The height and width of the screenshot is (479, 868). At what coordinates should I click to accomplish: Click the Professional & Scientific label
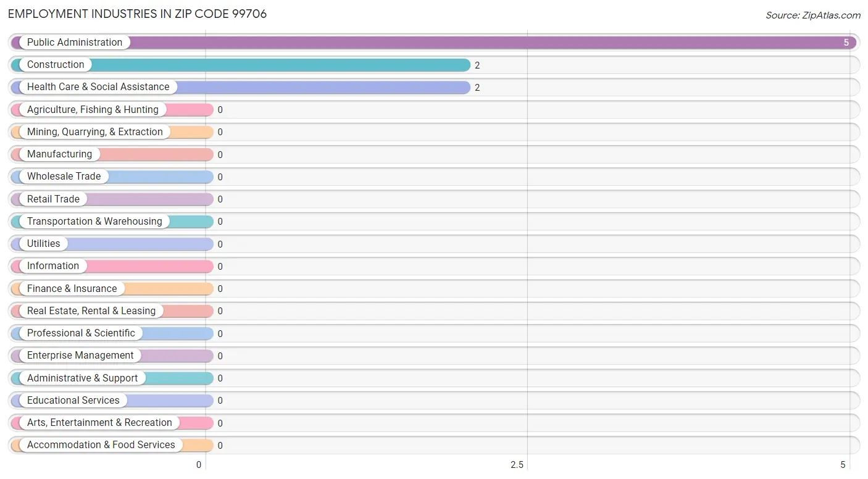coord(81,333)
